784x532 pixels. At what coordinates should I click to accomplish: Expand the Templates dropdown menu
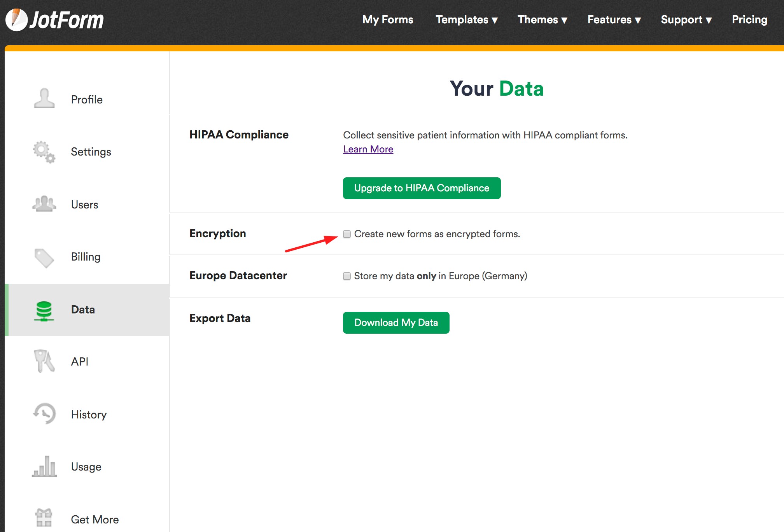click(x=466, y=19)
